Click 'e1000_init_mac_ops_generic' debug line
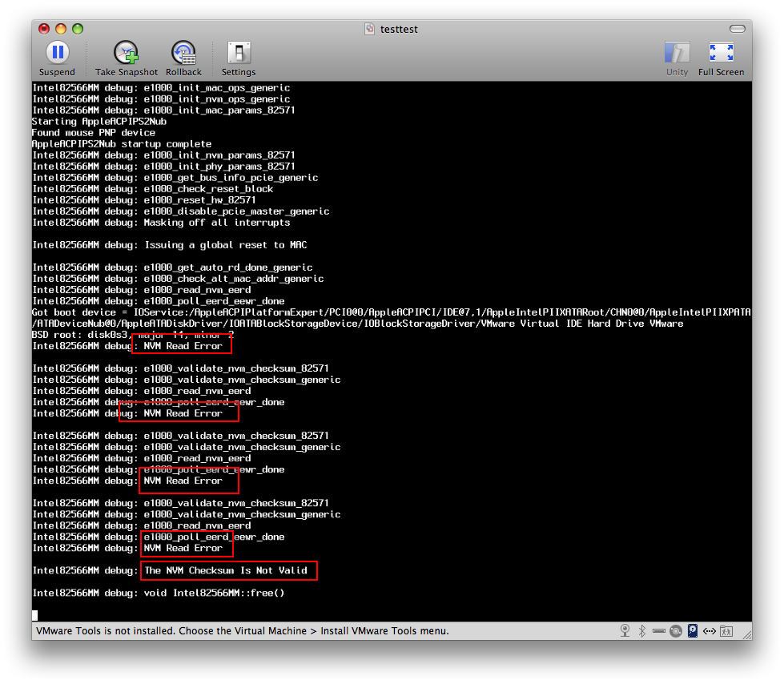The image size is (784, 684). (x=161, y=88)
